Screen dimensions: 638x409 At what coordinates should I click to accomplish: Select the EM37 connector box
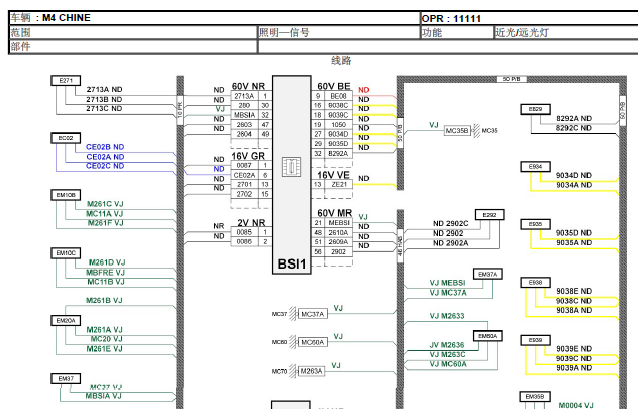(x=66, y=378)
